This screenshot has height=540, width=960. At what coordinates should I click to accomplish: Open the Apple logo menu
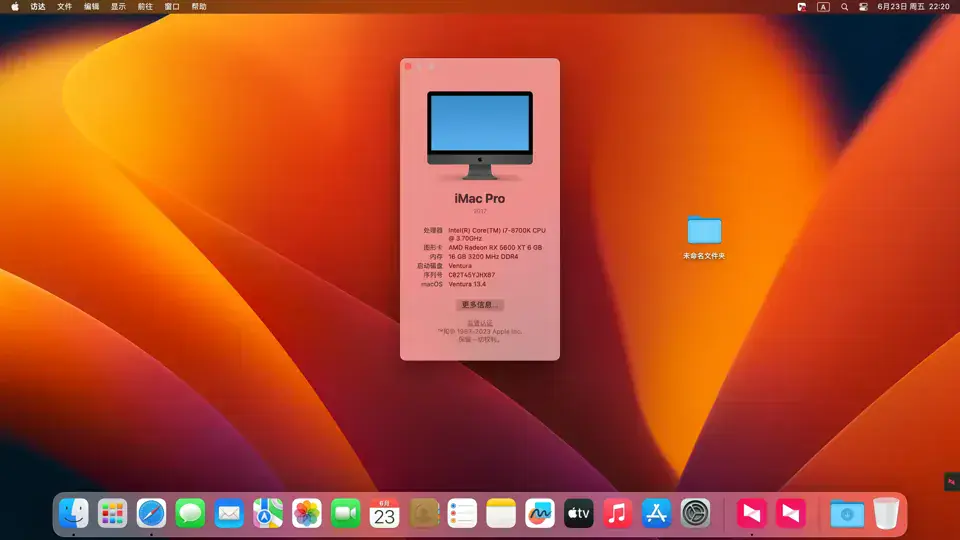tap(15, 7)
